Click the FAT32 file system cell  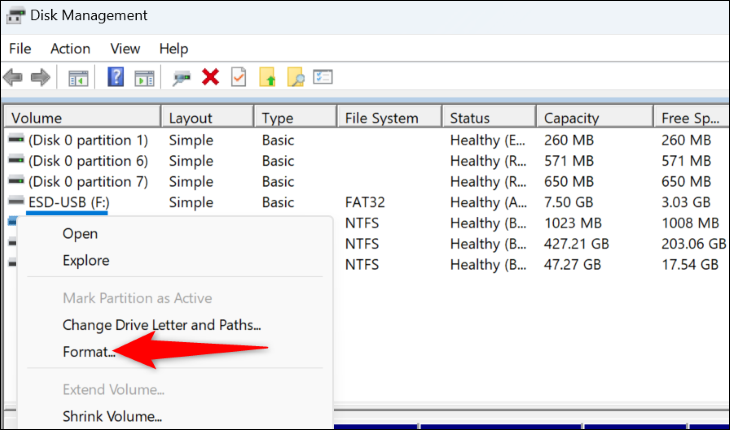tap(365, 202)
